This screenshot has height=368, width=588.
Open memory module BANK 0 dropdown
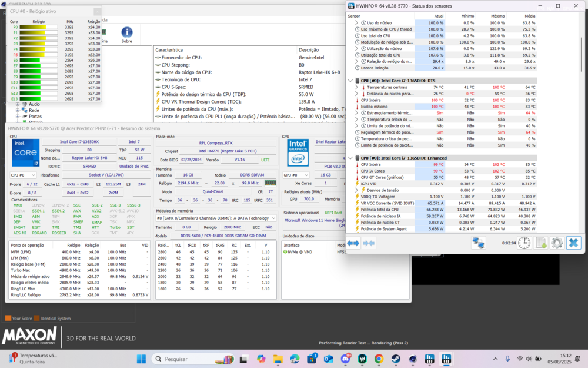click(216, 218)
